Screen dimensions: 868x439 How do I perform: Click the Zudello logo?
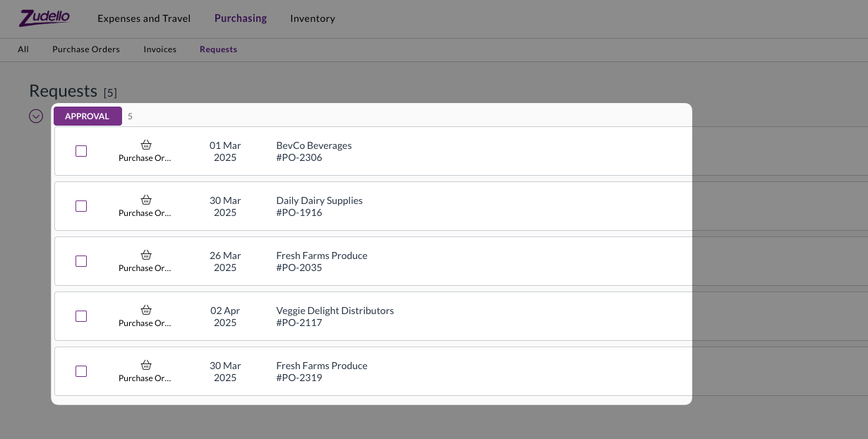tap(44, 18)
